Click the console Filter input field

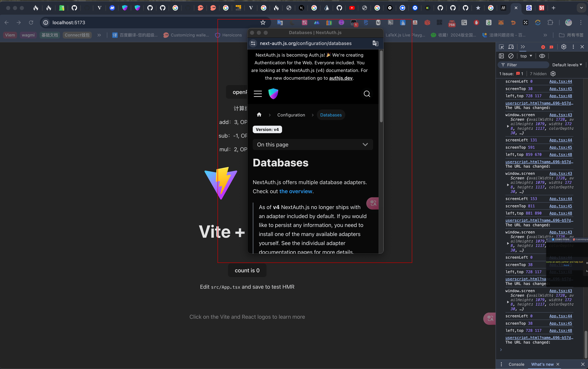tap(524, 65)
